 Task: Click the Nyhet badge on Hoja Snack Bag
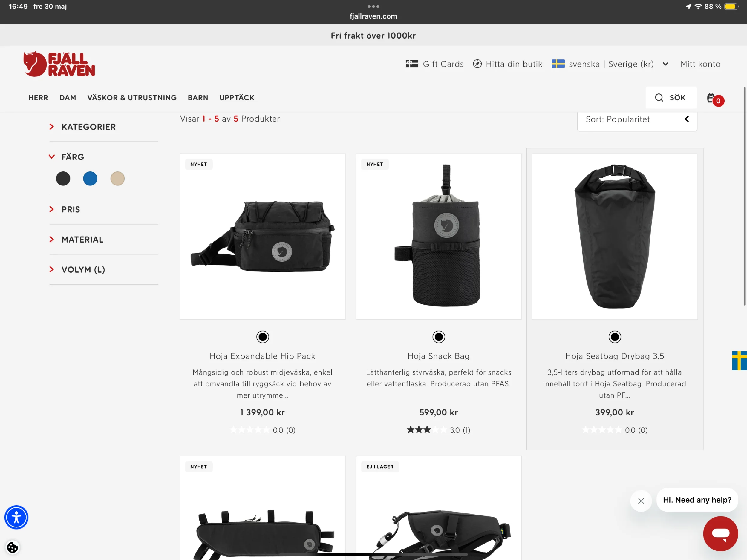374,164
